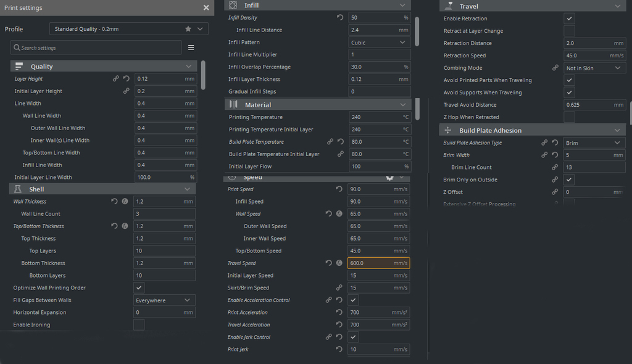
Task: Collapse the Shell section
Action: point(188,189)
